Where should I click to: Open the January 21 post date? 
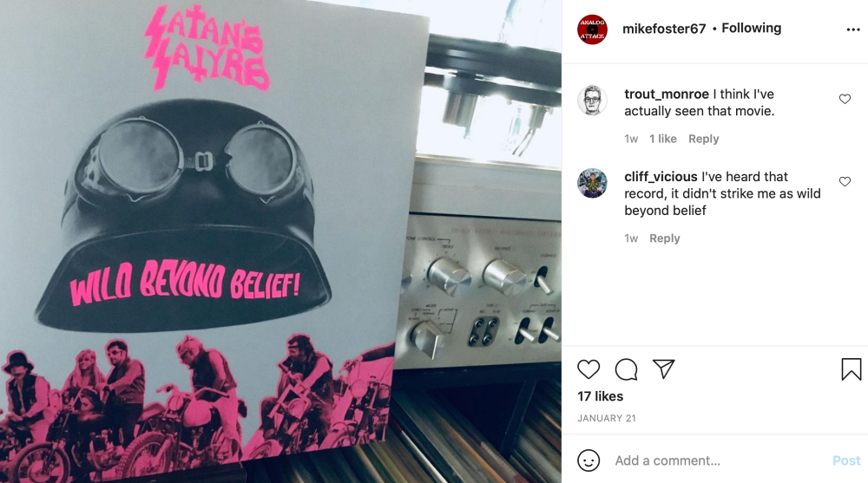[x=606, y=418]
